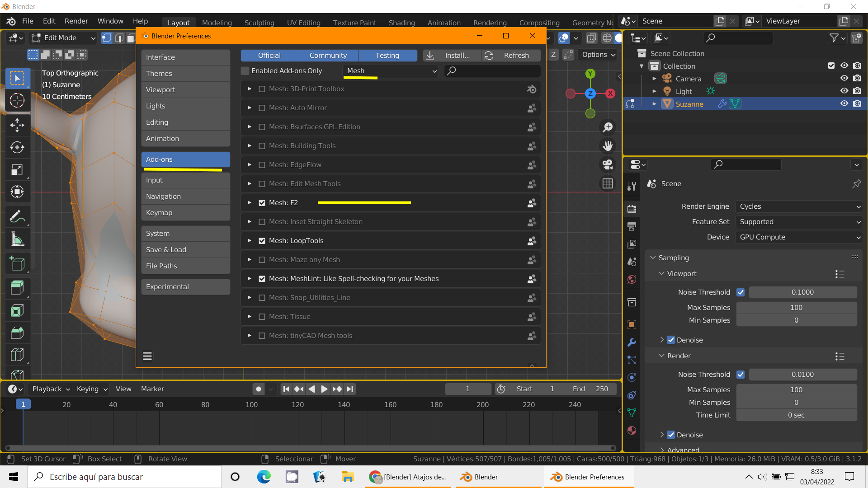Viewport: 868px width, 488px height.
Task: Select the 3D Cursor tool
Action: tap(17, 100)
